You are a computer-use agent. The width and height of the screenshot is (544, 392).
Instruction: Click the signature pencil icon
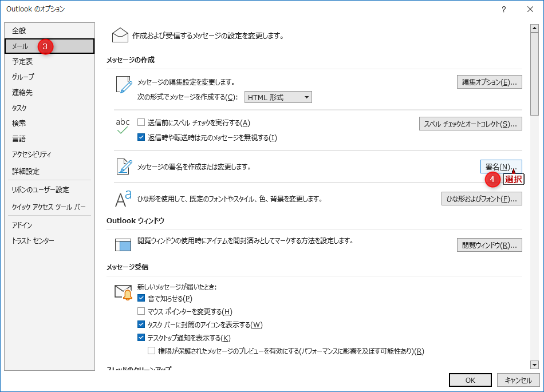pos(124,167)
